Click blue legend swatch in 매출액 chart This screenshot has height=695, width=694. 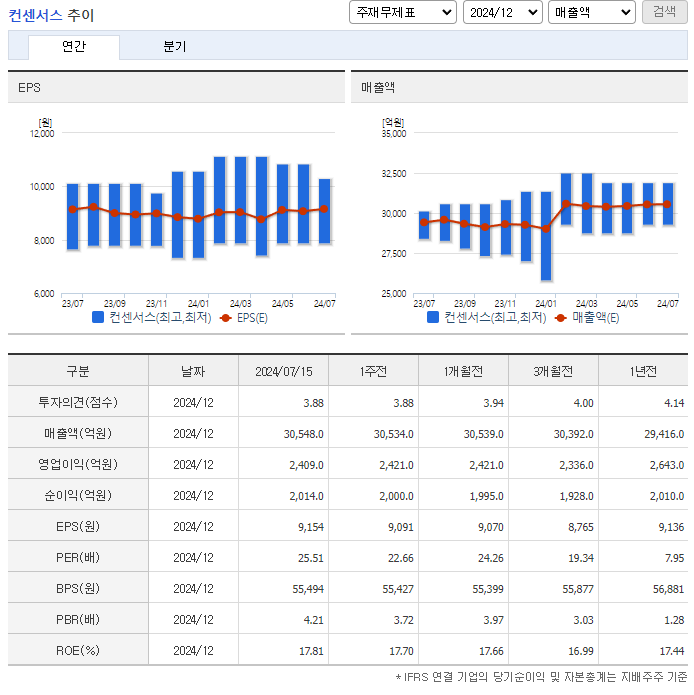click(433, 317)
